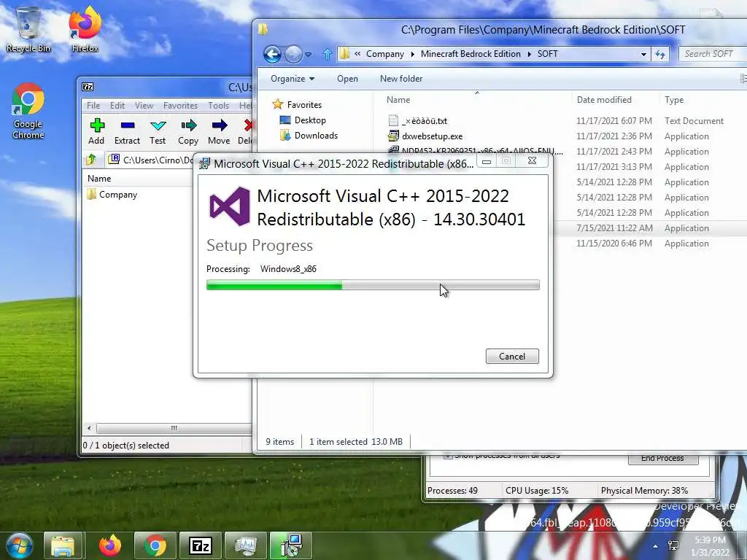Click the taskbar clock showing 5:39 PM
This screenshot has height=560, width=747.
pos(710,546)
